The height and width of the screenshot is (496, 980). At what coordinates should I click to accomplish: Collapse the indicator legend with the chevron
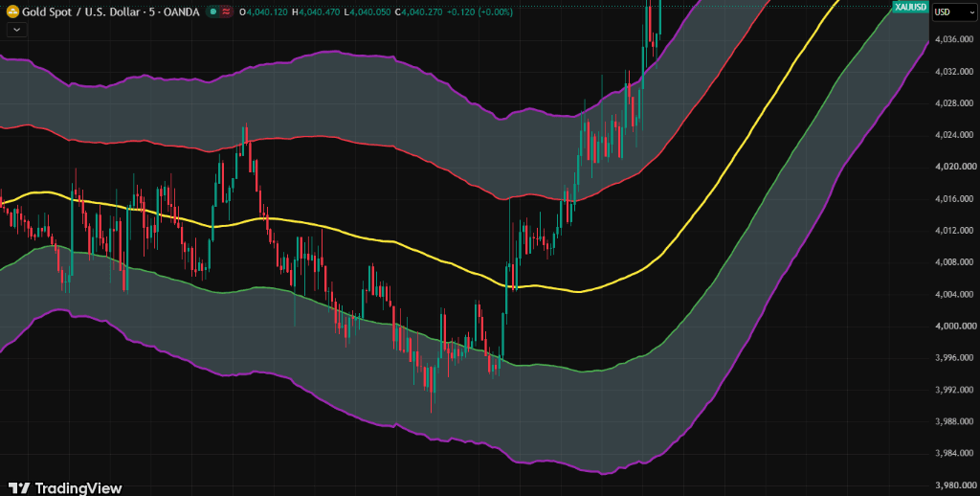[x=17, y=29]
